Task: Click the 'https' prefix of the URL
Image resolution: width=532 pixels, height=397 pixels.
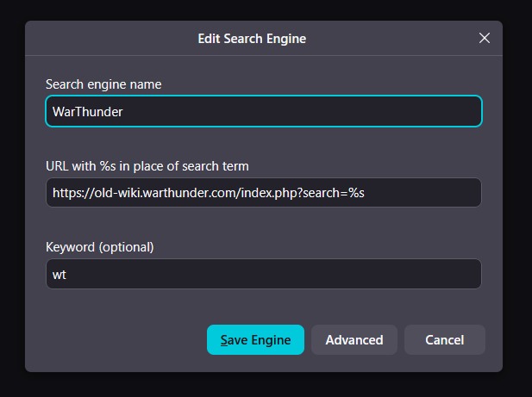Action: click(x=66, y=193)
